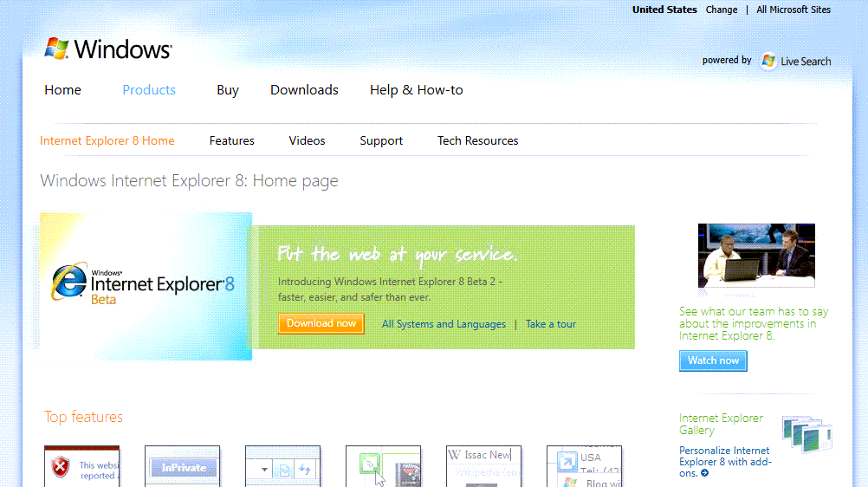
Task: Click the Live Search logo icon
Action: point(768,61)
